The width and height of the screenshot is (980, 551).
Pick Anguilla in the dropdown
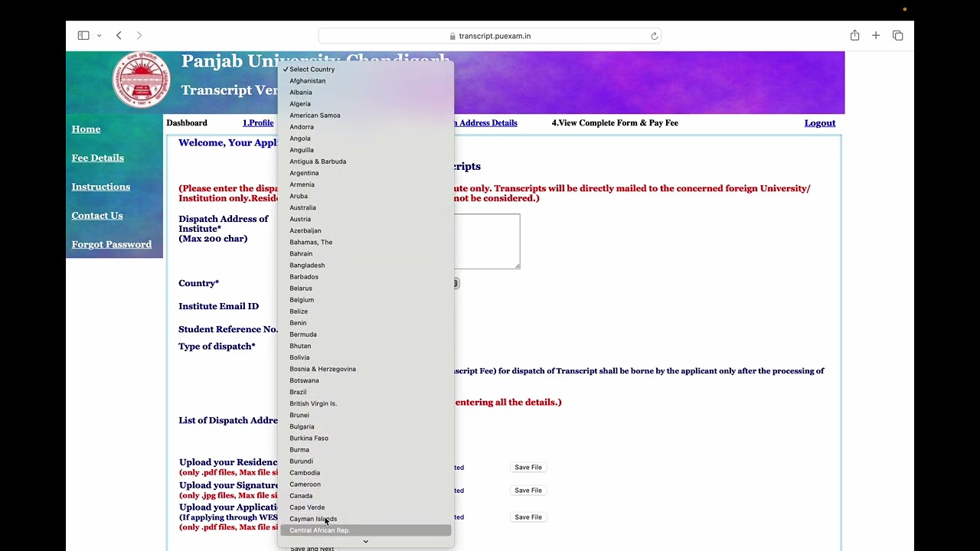click(x=365, y=150)
